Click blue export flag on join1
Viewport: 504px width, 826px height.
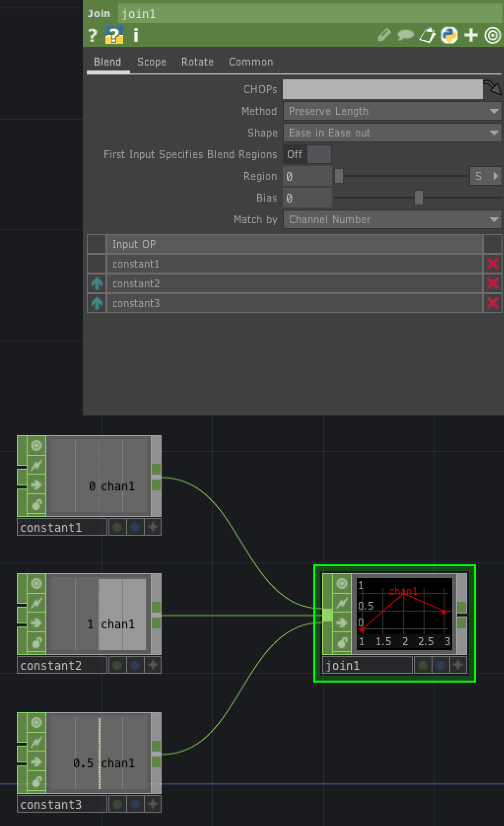(x=440, y=665)
